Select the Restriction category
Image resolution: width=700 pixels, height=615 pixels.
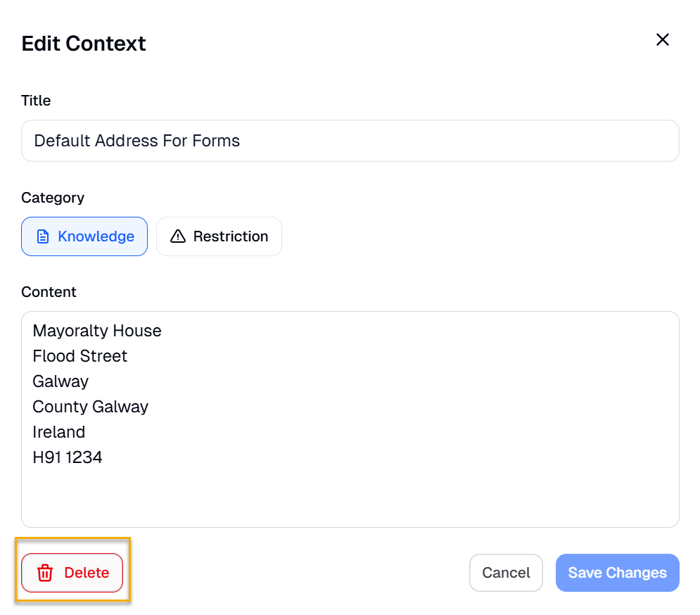click(x=219, y=236)
